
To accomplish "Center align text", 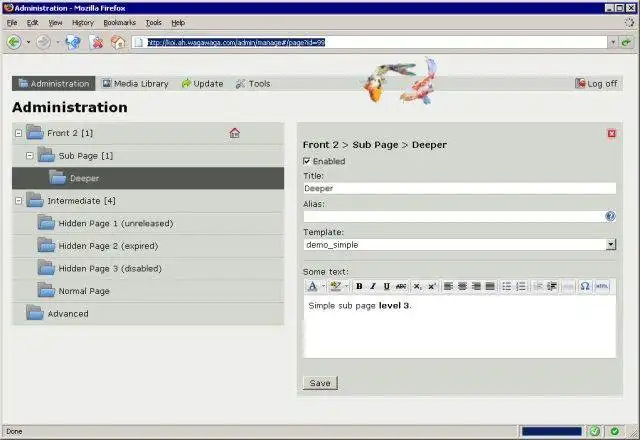I will tap(462, 286).
